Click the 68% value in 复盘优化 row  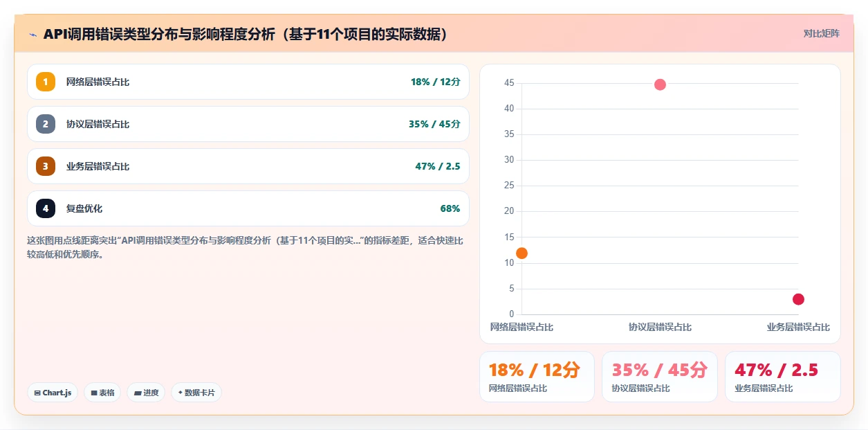[x=450, y=208]
